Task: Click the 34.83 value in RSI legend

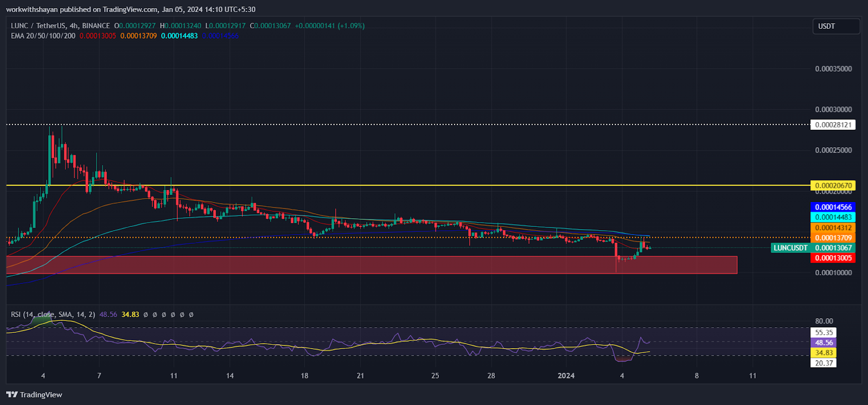Action: pyautogui.click(x=130, y=314)
